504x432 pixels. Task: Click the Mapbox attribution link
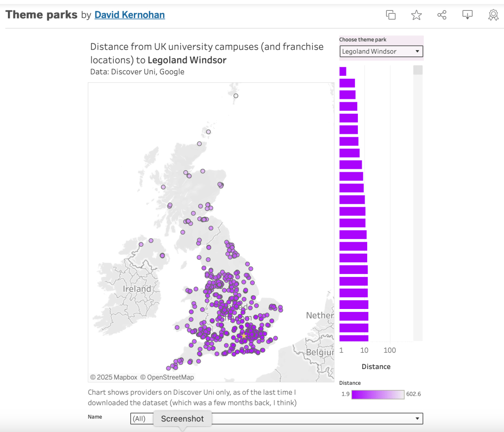(114, 377)
